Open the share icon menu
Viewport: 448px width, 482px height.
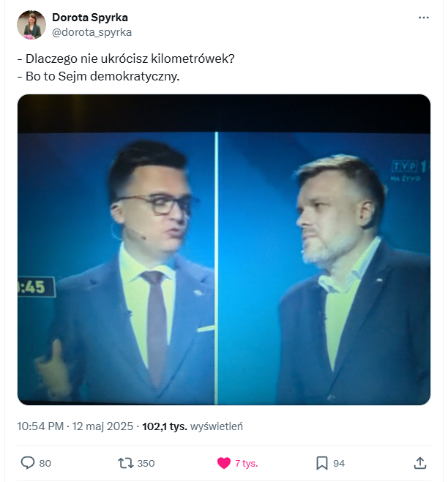420,463
